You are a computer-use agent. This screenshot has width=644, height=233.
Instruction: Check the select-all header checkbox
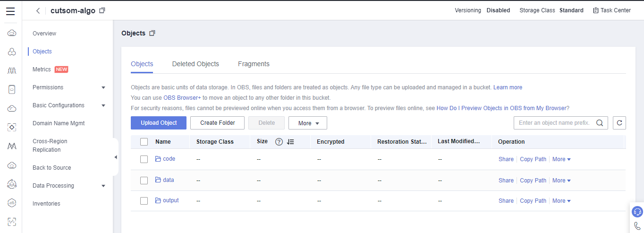[x=144, y=142]
